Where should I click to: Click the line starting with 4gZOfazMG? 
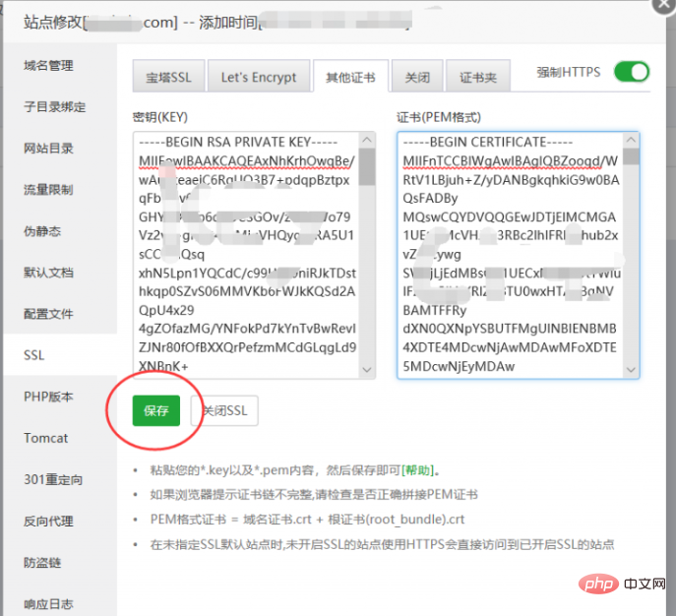coord(247,329)
